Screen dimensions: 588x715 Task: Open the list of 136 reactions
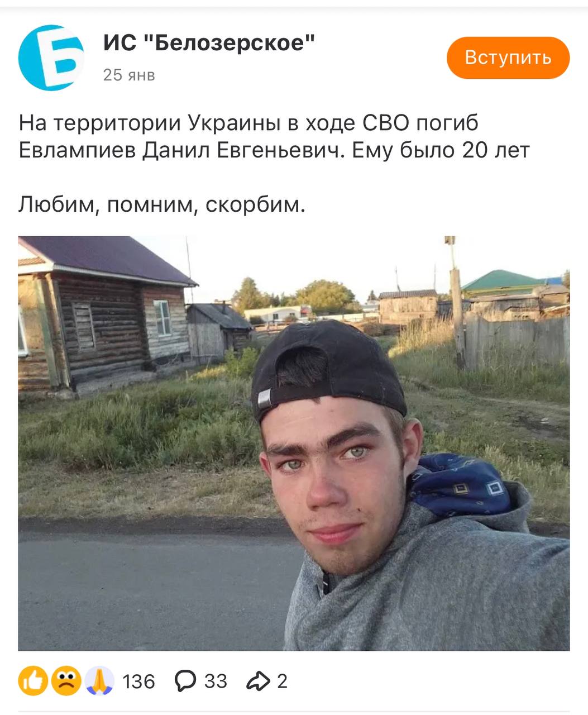point(138,681)
